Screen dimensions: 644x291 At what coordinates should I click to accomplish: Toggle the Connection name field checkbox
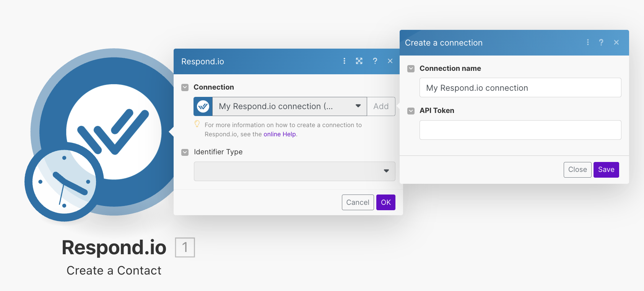coord(411,69)
